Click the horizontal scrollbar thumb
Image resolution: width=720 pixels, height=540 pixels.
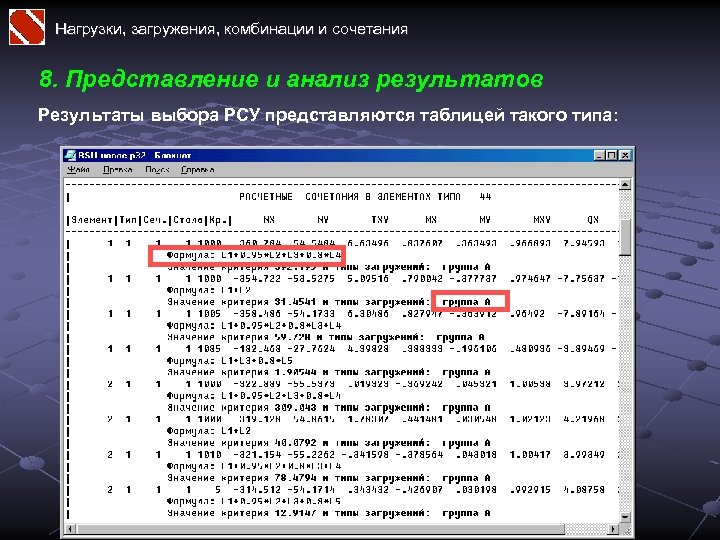pyautogui.click(x=320, y=529)
